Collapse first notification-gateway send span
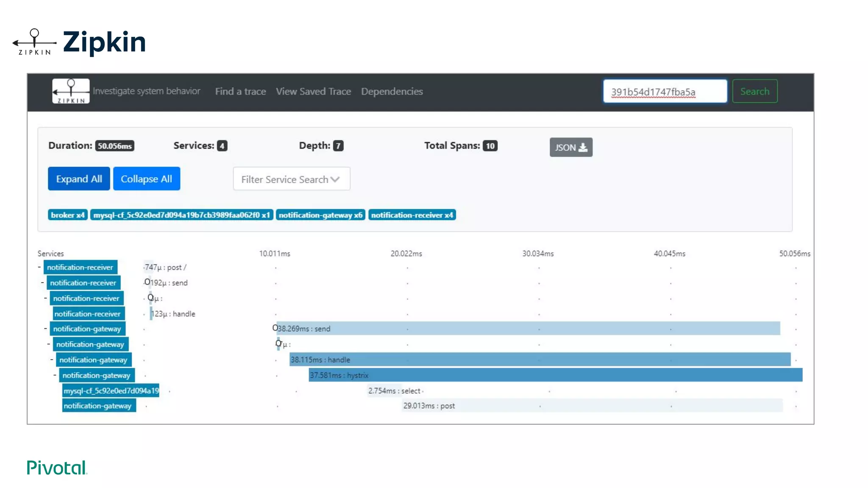Image resolution: width=868 pixels, height=488 pixels. point(46,329)
